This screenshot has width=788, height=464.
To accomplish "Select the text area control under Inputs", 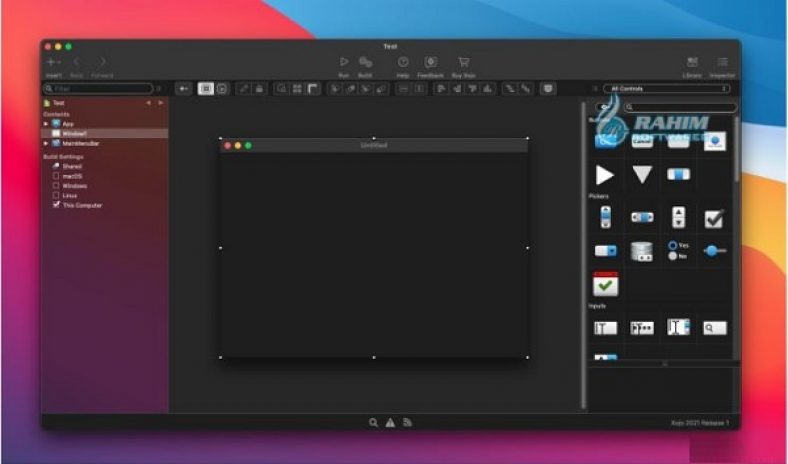I will [678, 327].
